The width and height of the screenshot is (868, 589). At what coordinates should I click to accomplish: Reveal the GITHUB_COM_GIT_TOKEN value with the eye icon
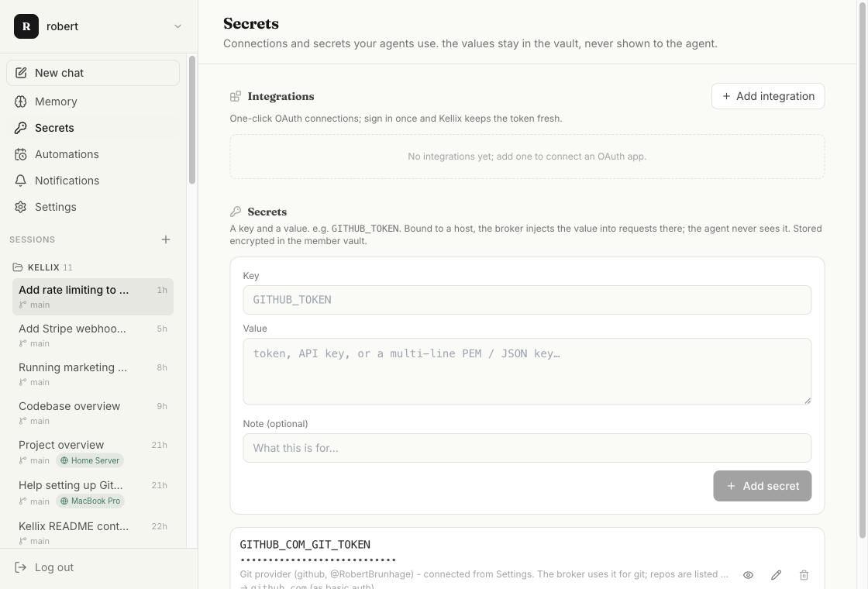coord(748,575)
